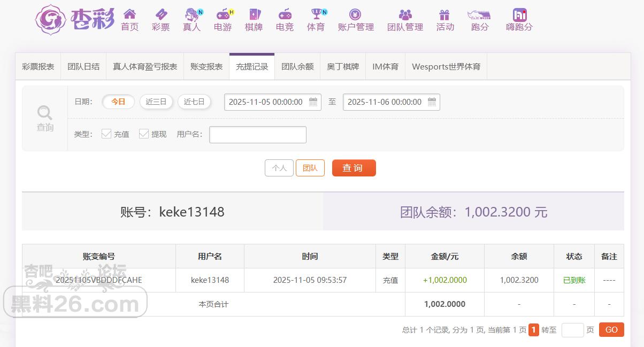Toggle the 充值 deposit checkbox
Viewport: 644px width, 347px height.
pos(106,134)
